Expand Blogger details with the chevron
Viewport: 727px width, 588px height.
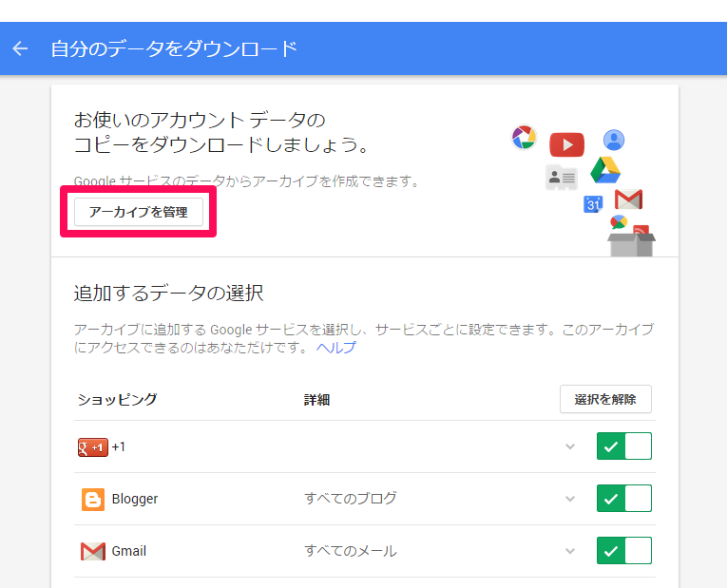[570, 499]
